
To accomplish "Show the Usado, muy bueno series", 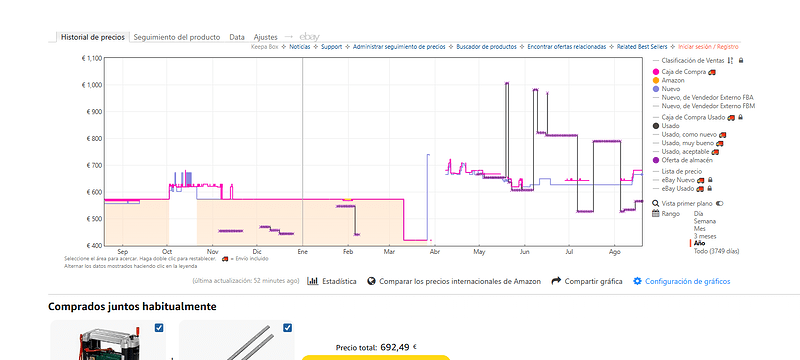I will point(688,143).
